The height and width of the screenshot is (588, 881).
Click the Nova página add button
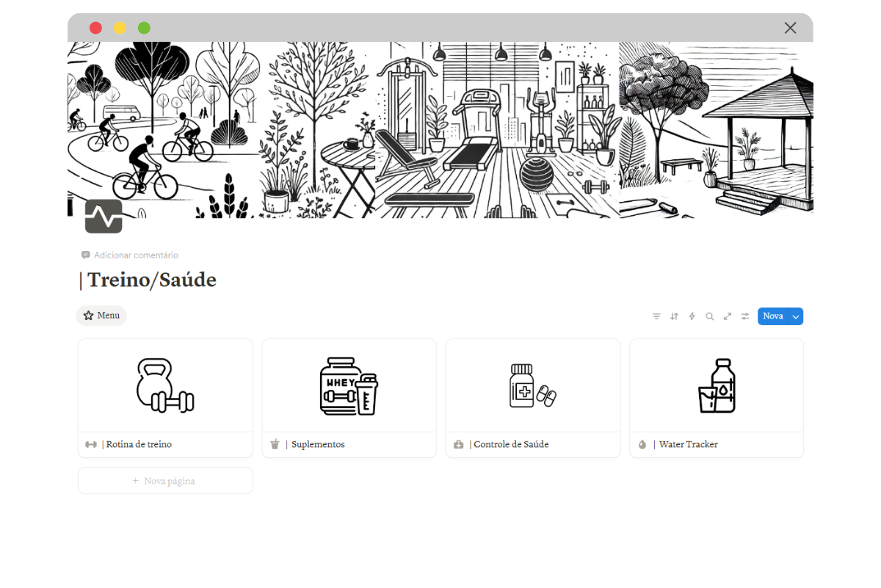(165, 481)
